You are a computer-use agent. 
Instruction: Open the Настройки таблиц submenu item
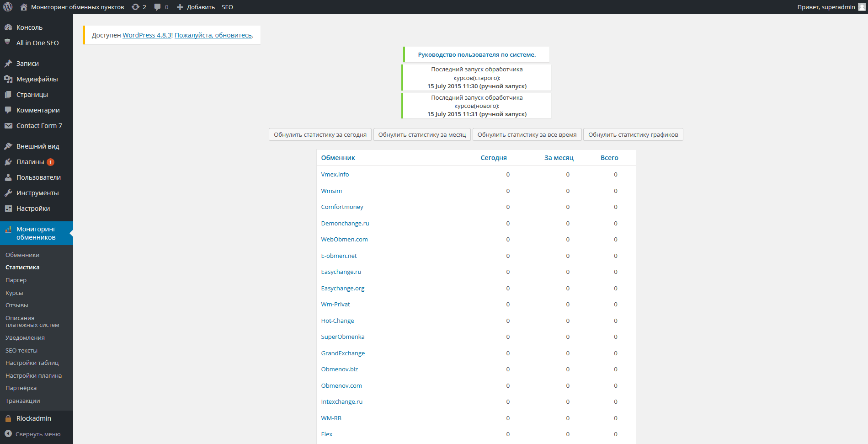(x=32, y=363)
